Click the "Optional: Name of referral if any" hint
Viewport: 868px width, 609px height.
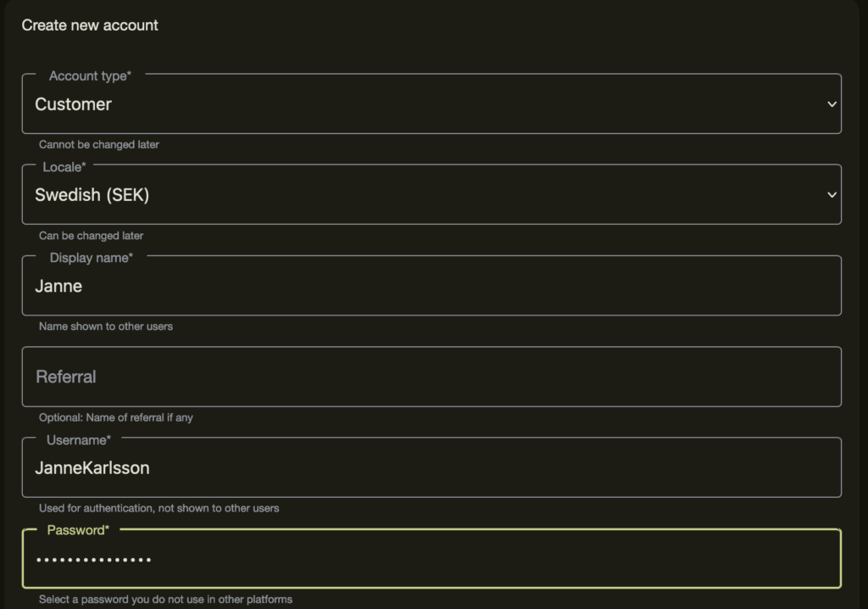click(115, 418)
